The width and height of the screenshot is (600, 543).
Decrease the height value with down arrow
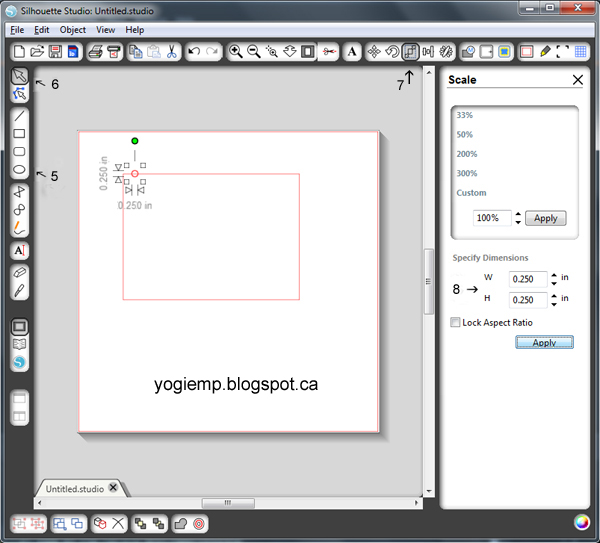tap(552, 303)
